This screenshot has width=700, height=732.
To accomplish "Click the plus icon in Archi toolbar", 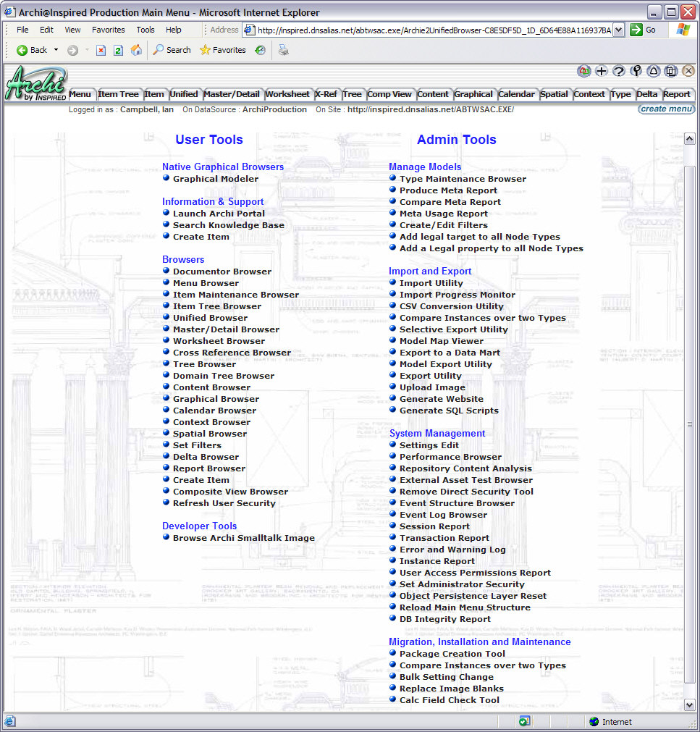I will (x=602, y=71).
